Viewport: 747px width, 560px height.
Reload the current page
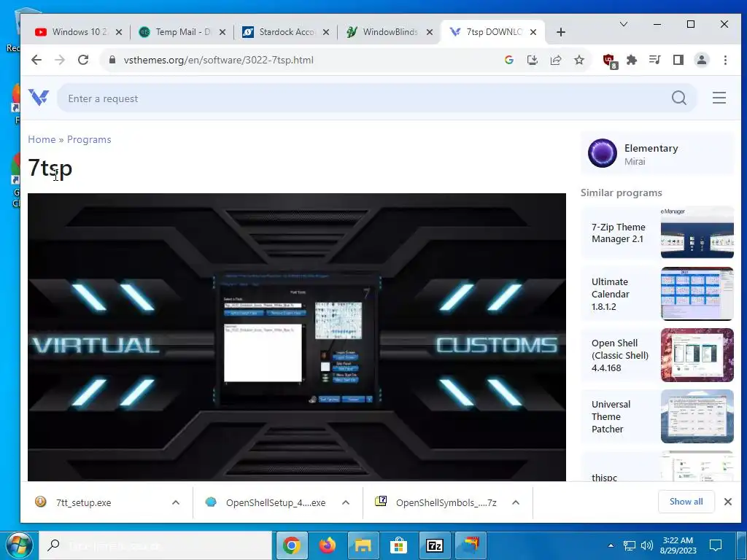83,60
